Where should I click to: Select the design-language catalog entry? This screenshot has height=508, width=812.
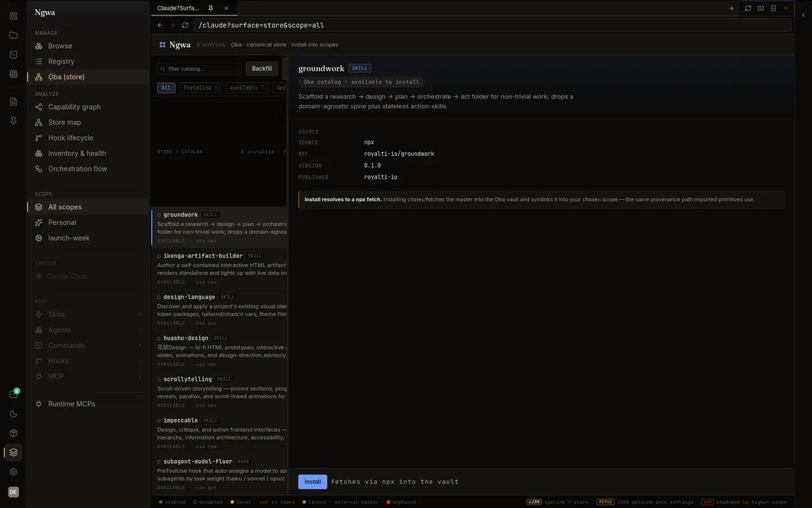point(219,310)
